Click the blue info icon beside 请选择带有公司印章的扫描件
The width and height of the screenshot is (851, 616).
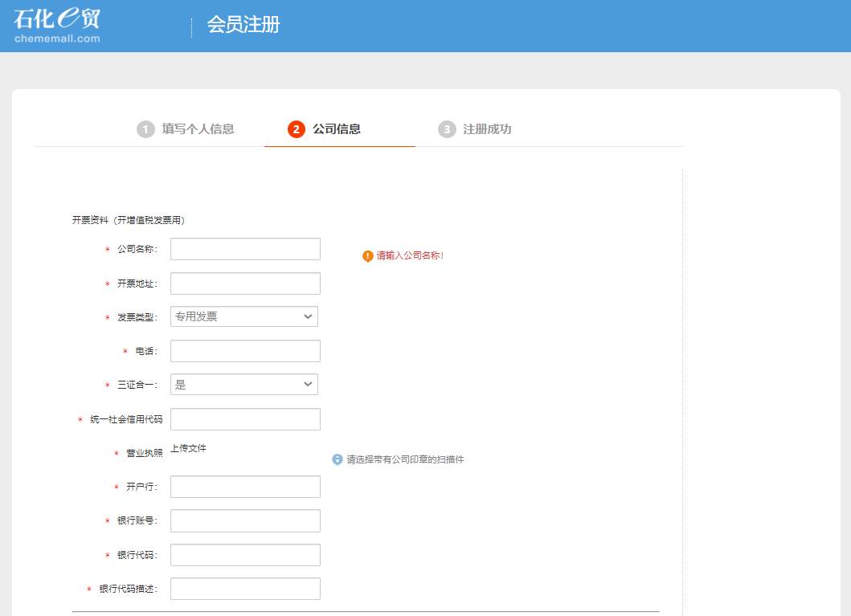338,459
